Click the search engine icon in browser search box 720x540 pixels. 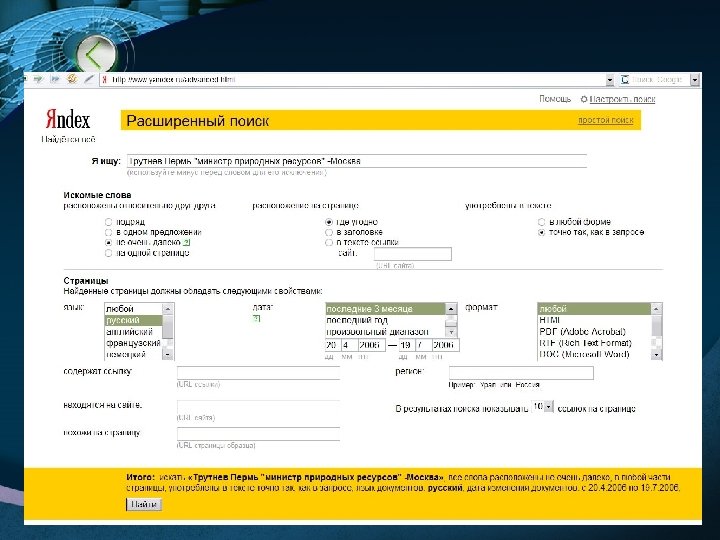tap(624, 79)
